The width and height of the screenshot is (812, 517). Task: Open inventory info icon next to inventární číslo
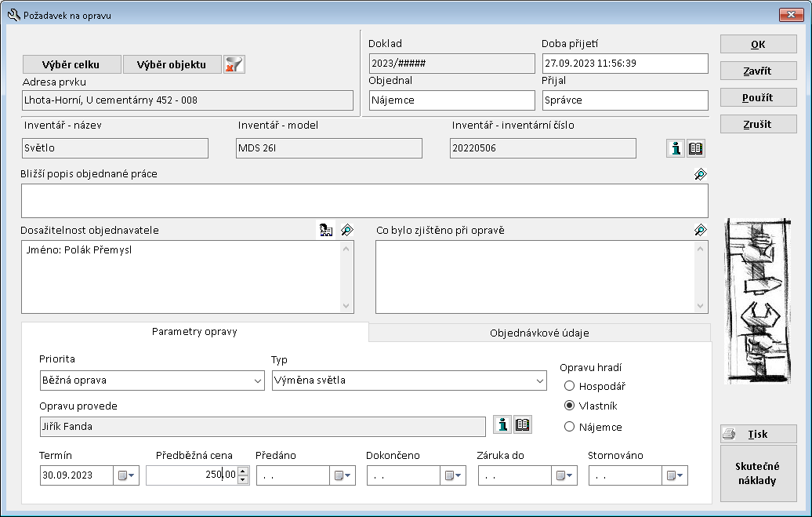pos(676,149)
